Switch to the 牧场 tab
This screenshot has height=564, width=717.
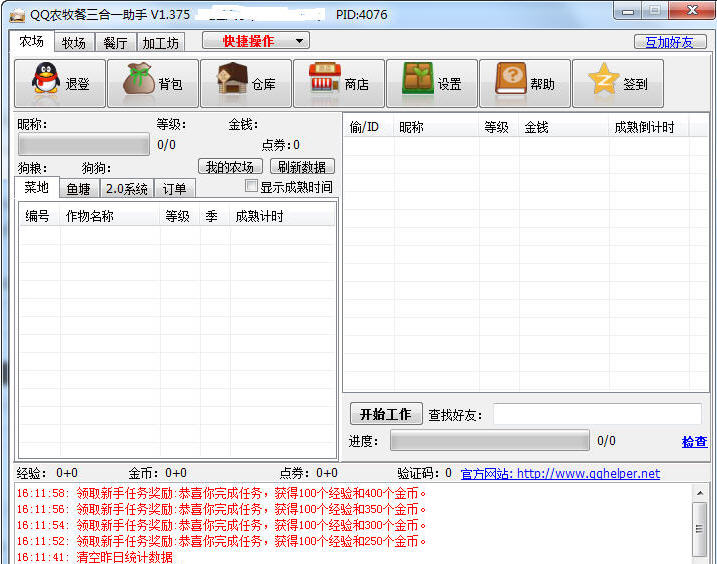click(x=74, y=43)
